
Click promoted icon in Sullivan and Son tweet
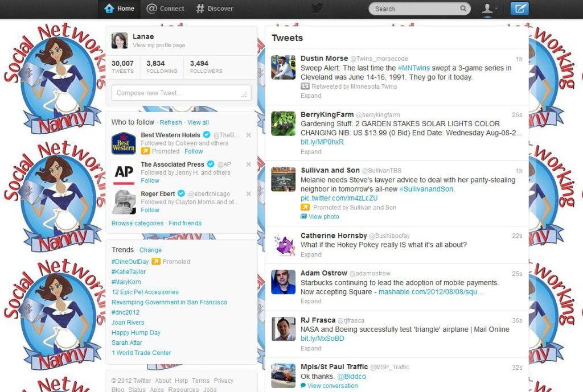click(x=305, y=207)
